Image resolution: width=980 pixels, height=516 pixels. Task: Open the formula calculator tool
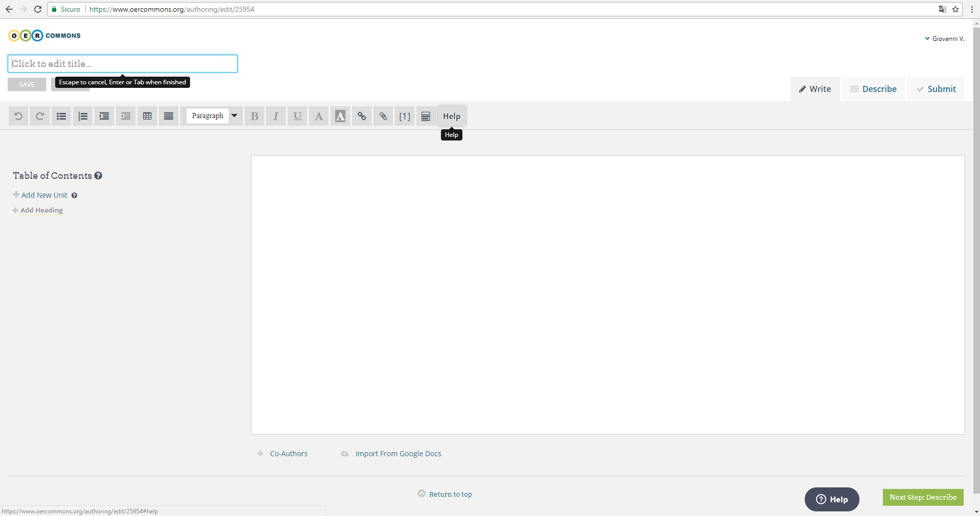[426, 116]
